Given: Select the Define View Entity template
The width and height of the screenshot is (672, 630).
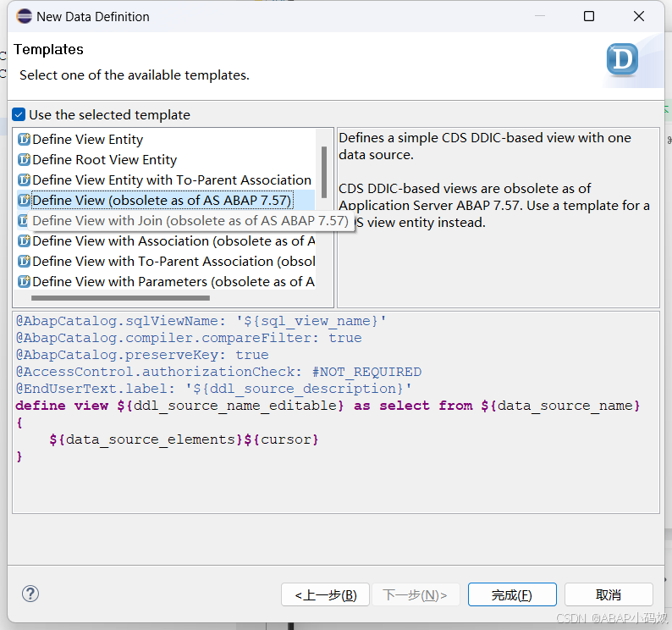Looking at the screenshot, I should click(x=87, y=140).
